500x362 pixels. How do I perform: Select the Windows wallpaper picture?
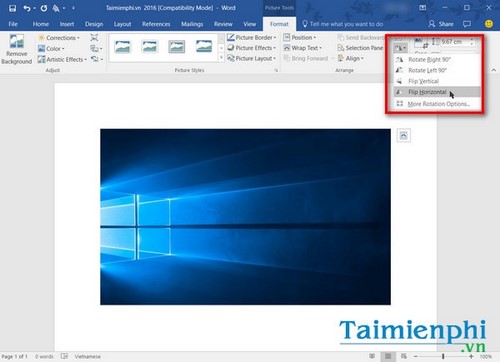coord(245,217)
